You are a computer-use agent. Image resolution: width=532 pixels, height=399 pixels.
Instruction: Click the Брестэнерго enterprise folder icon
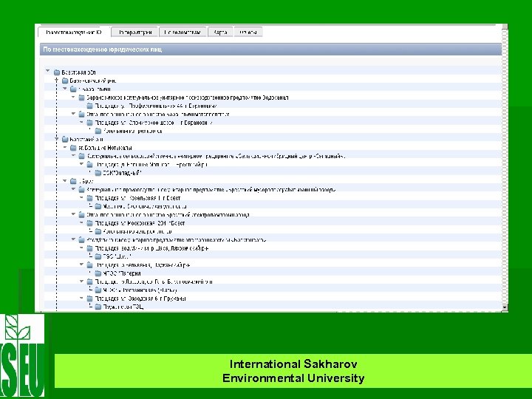point(82,240)
